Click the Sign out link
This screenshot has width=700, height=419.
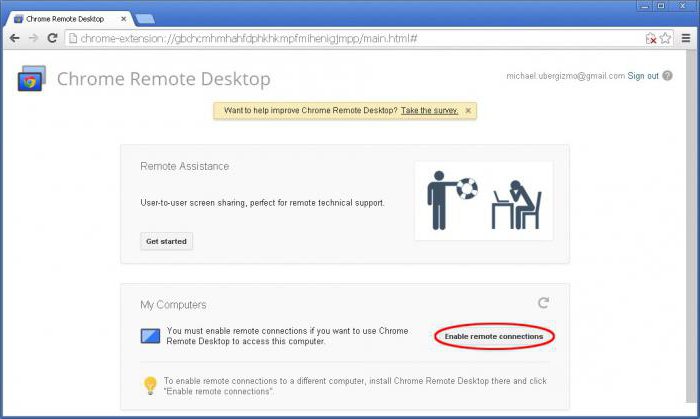click(x=643, y=76)
